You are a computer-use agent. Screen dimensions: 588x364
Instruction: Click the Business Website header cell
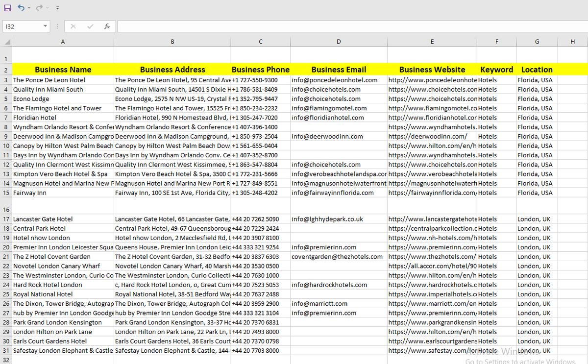pos(432,70)
